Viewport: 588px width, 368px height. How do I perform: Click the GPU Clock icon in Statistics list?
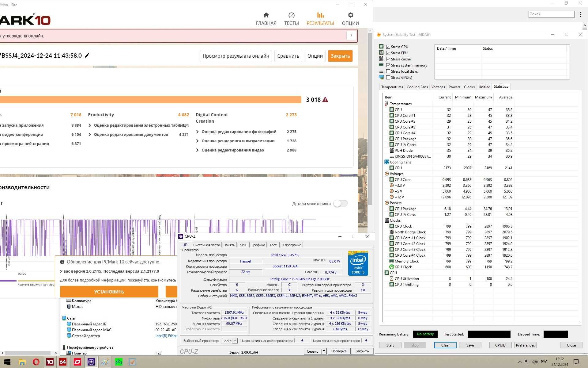pyautogui.click(x=391, y=267)
